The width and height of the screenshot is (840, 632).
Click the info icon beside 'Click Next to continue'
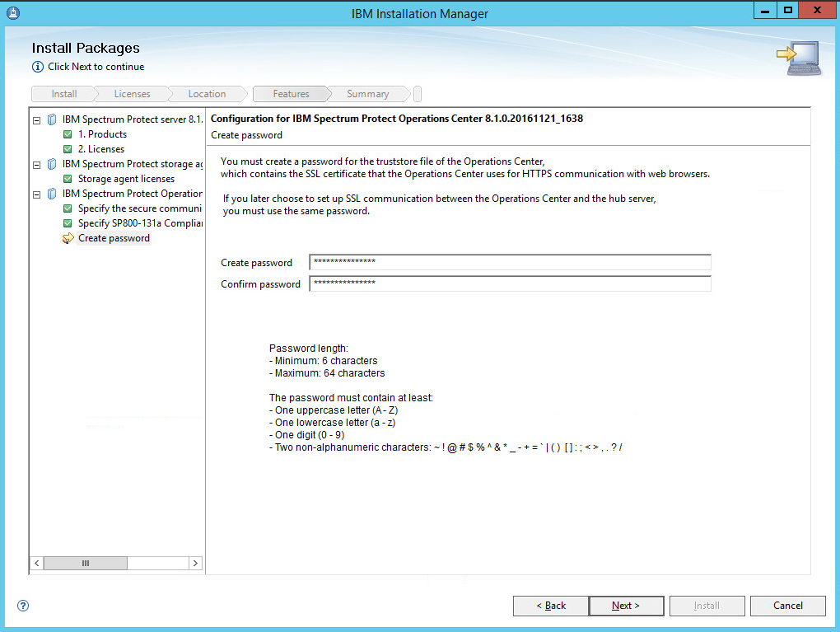click(x=38, y=67)
